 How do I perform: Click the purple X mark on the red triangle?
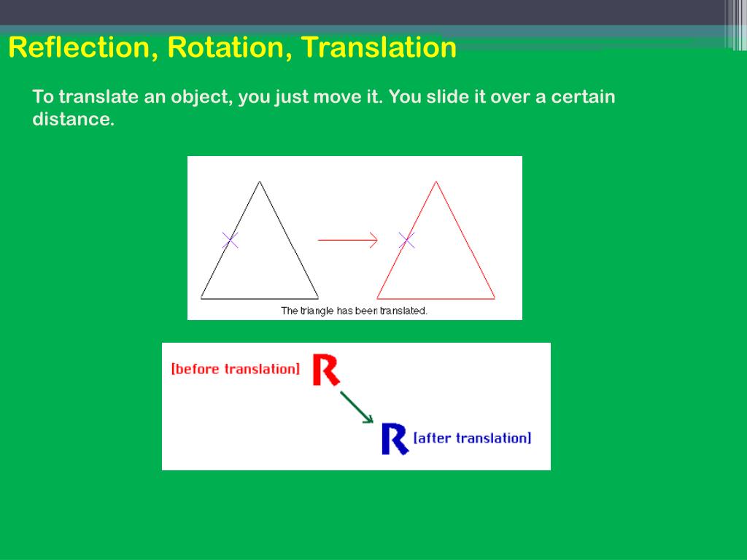406,240
